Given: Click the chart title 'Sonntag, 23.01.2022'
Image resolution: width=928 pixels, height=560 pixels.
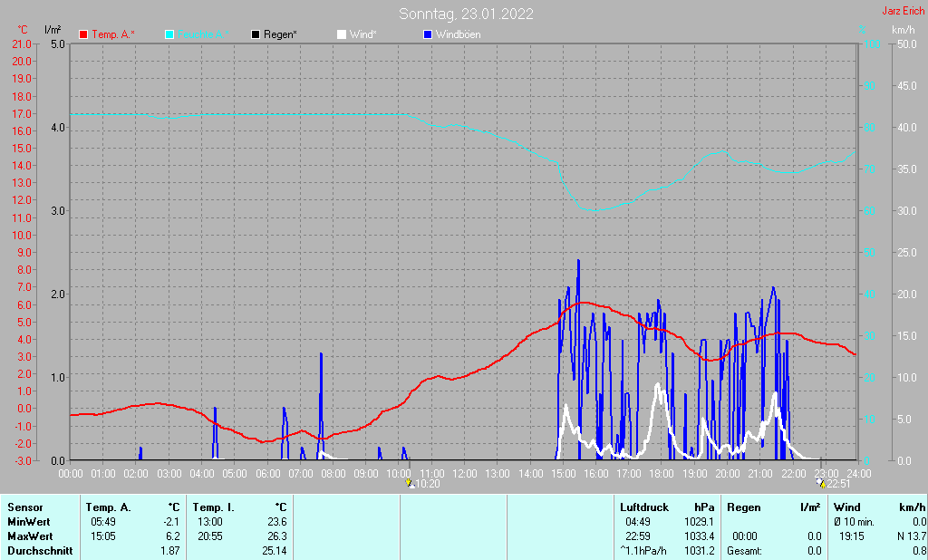Looking at the screenshot, I should pos(466,14).
